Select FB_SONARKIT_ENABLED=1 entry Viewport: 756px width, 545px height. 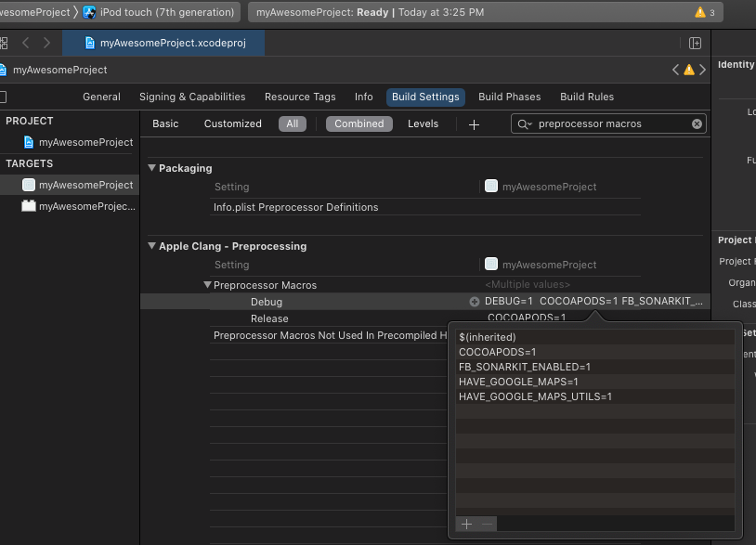595,367
